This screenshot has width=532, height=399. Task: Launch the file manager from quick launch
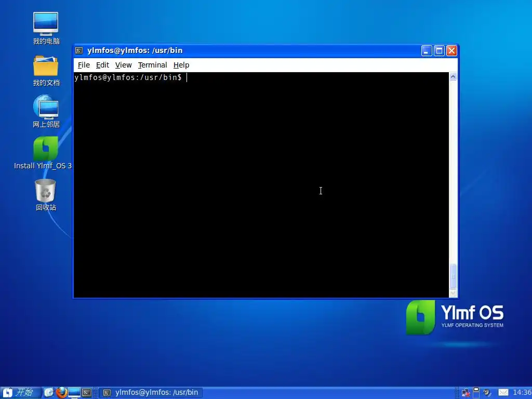pos(49,393)
